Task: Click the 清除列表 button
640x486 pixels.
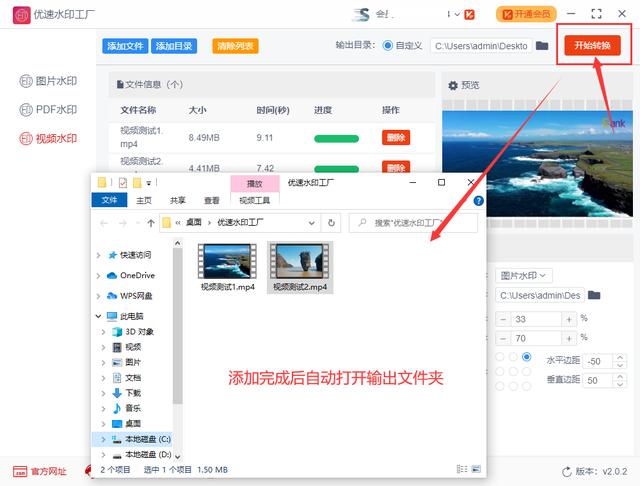Action: 235,46
